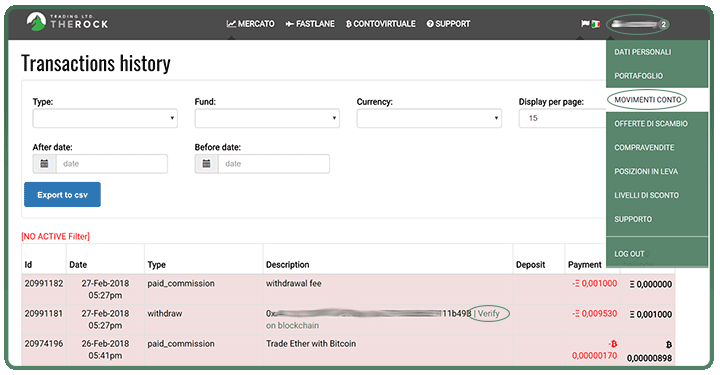The width and height of the screenshot is (720, 375).
Task: Click the Description column header
Action: point(287,265)
